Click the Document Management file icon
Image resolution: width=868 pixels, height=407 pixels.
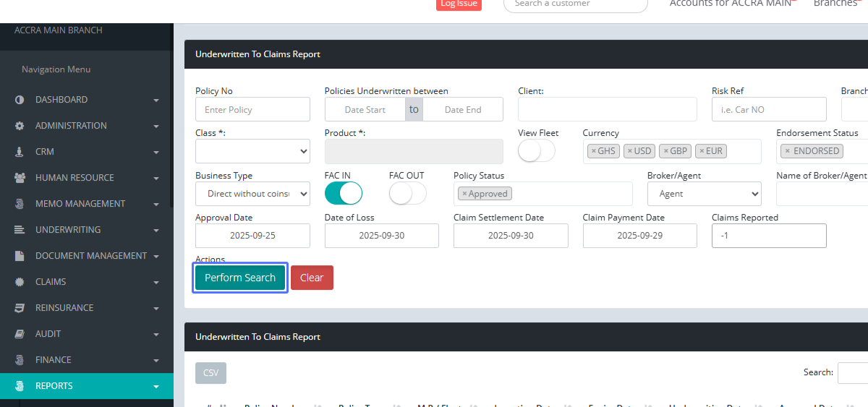tap(20, 256)
